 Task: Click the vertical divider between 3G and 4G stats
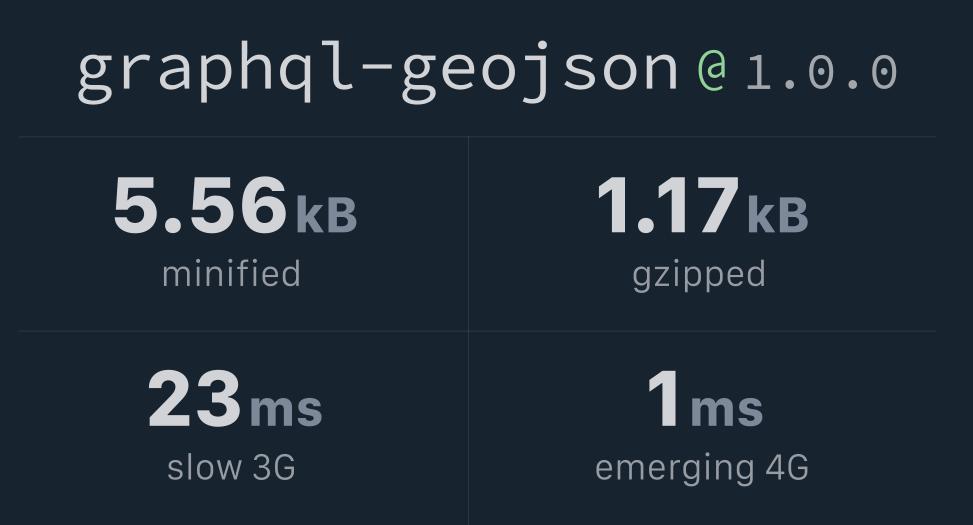coord(469,428)
